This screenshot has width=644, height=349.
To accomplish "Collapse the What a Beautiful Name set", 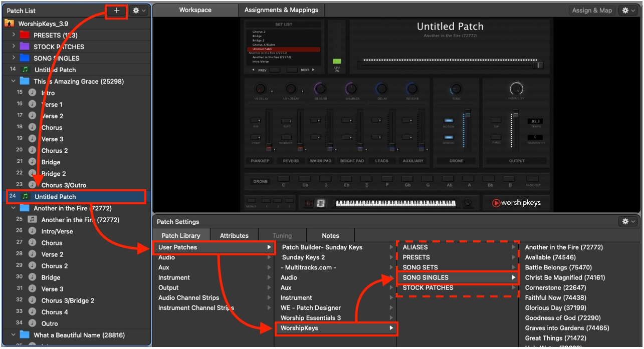I will click(14, 335).
